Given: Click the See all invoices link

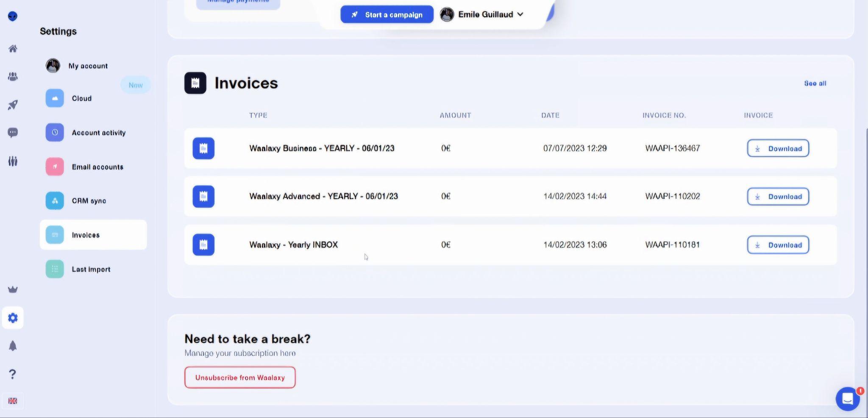Looking at the screenshot, I should click(815, 84).
